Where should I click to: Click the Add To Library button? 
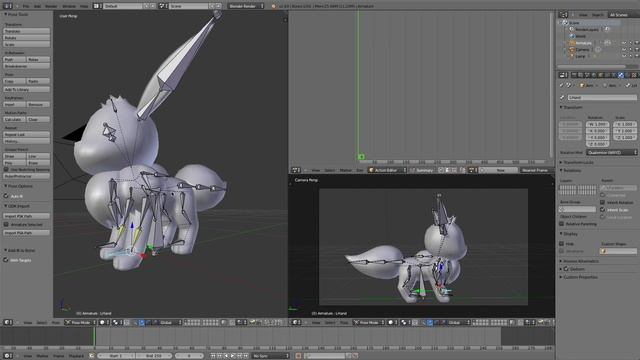pyautogui.click(x=27, y=89)
